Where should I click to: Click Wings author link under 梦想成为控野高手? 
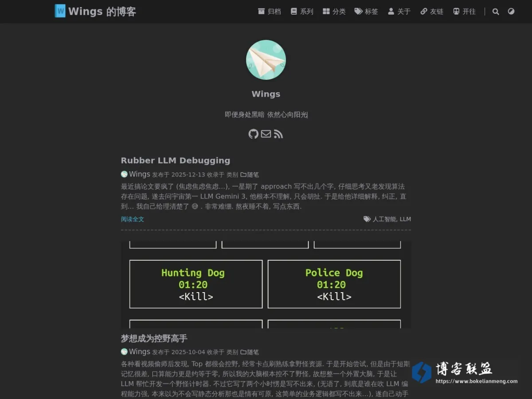140,352
